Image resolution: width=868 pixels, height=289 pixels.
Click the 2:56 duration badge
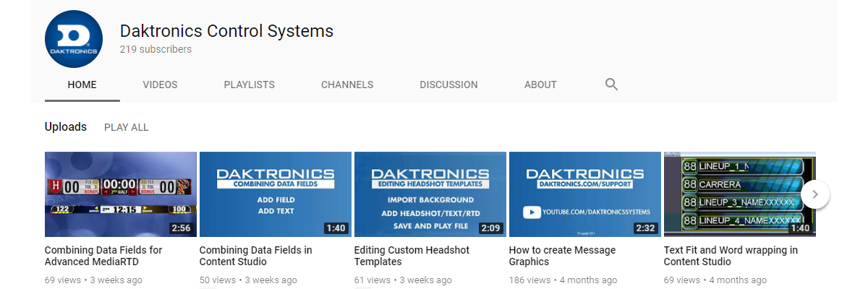(181, 228)
